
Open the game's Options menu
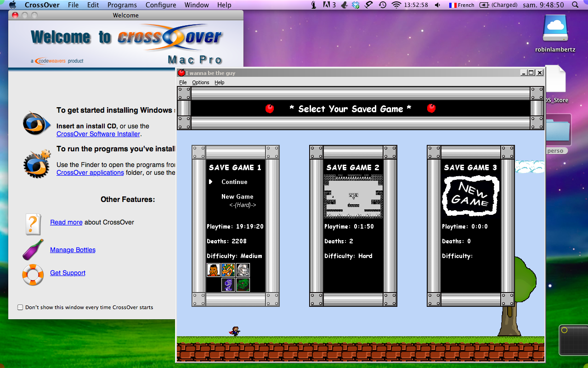click(200, 82)
